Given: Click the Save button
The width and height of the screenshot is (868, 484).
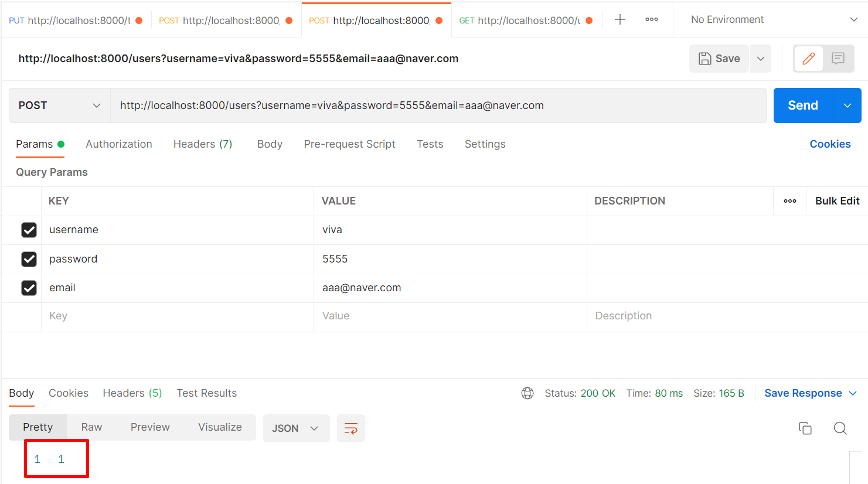Looking at the screenshot, I should click(x=719, y=59).
